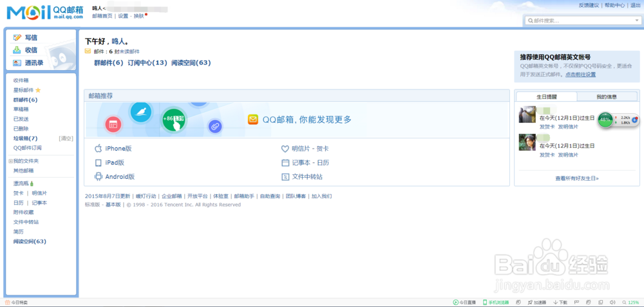This screenshot has height=307, width=644.
Task: Click the heart icon for 明信片 - 贺卡
Action: tap(285, 149)
